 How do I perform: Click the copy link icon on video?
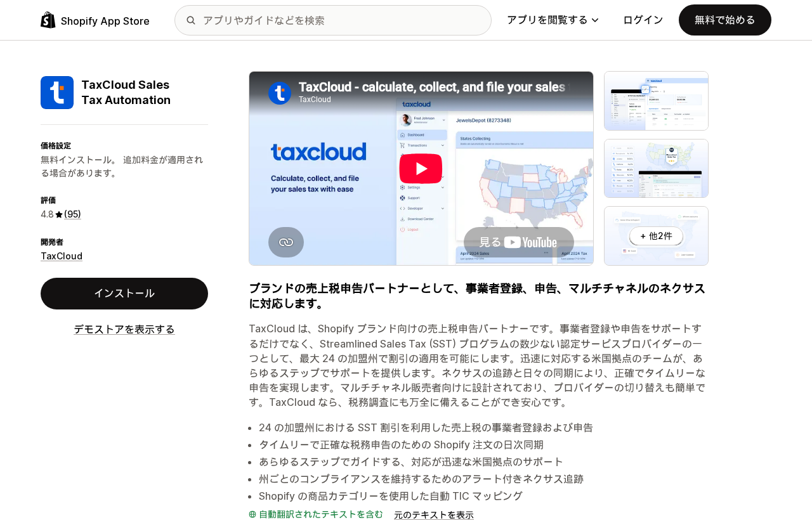[x=286, y=242]
